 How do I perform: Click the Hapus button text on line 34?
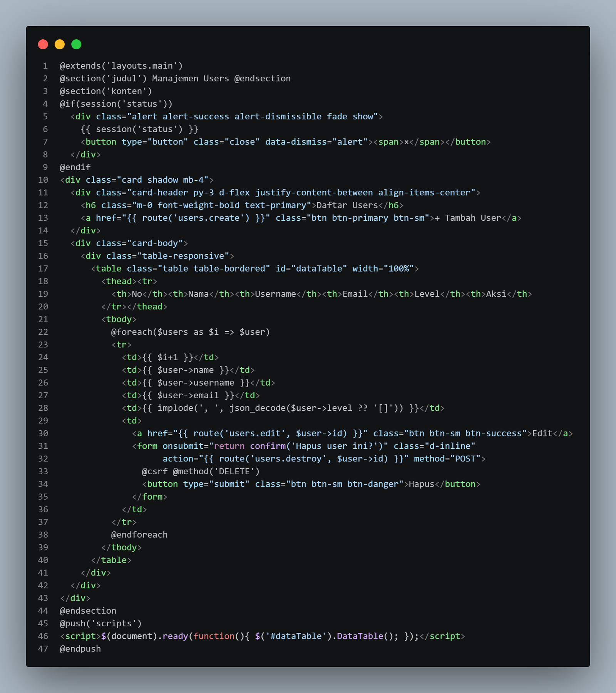click(422, 484)
